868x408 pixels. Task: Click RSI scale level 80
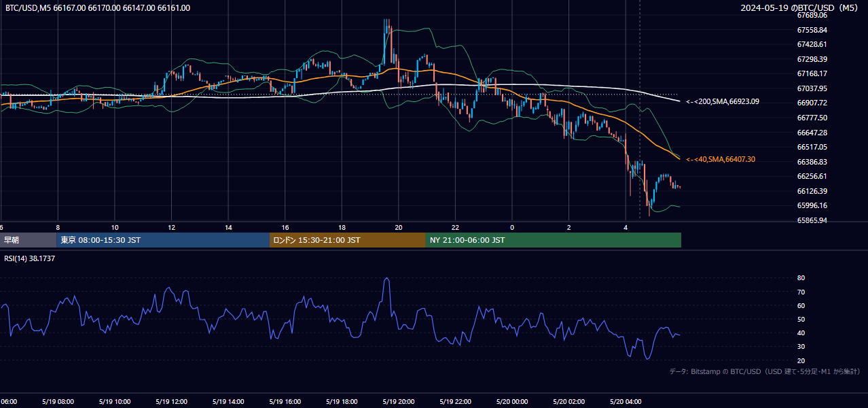(x=801, y=278)
